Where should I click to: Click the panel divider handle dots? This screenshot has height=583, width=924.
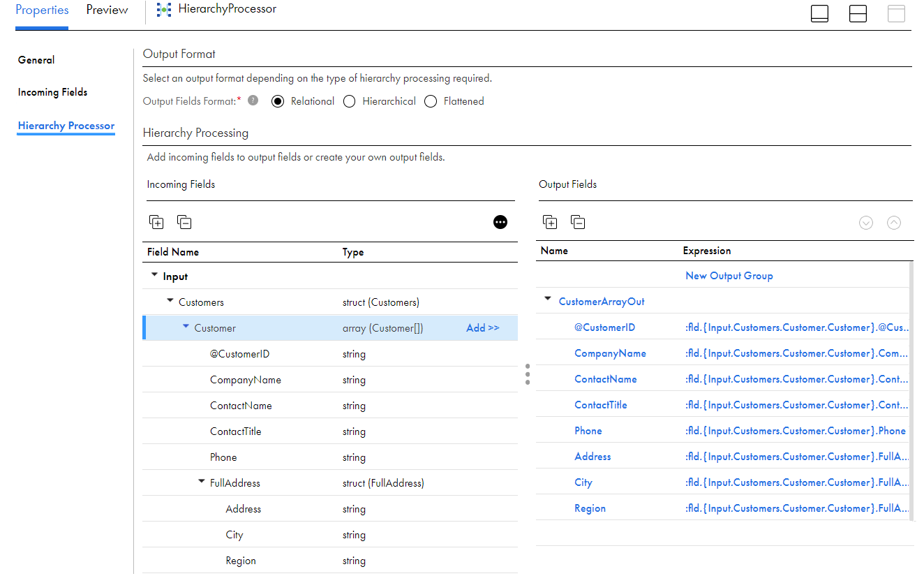(528, 374)
